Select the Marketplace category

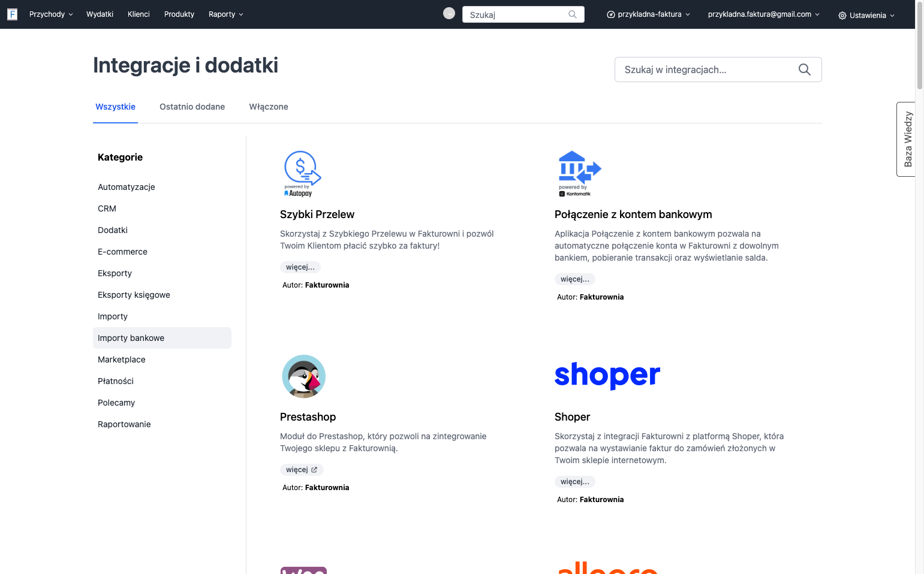pyautogui.click(x=162, y=359)
